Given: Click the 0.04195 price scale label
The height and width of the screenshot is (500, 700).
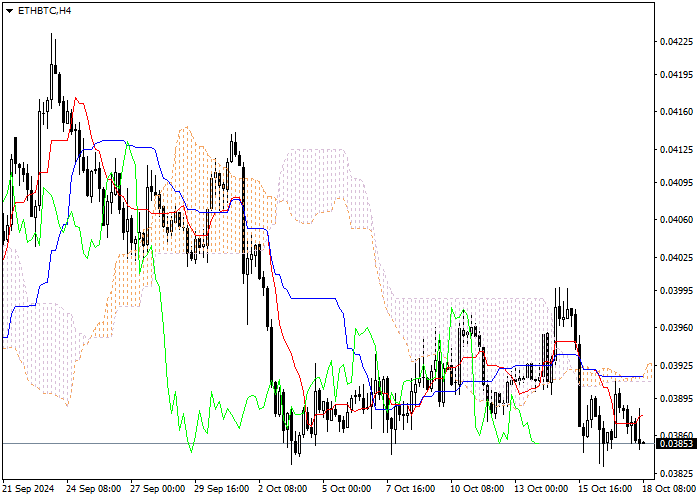Looking at the screenshot, I should point(677,75).
